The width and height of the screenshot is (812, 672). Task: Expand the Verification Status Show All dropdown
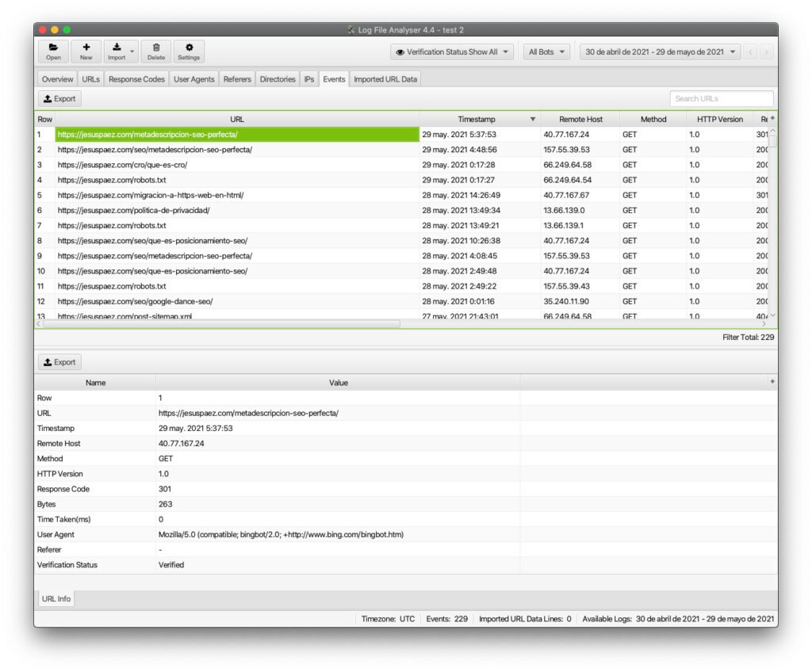click(x=452, y=52)
